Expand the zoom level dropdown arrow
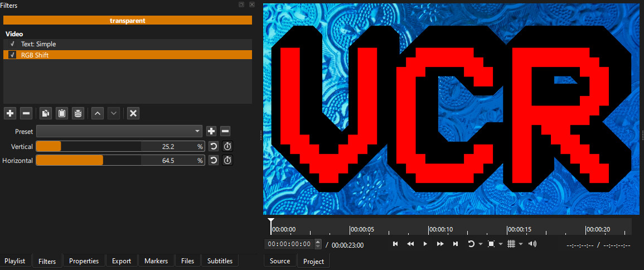 [501, 244]
